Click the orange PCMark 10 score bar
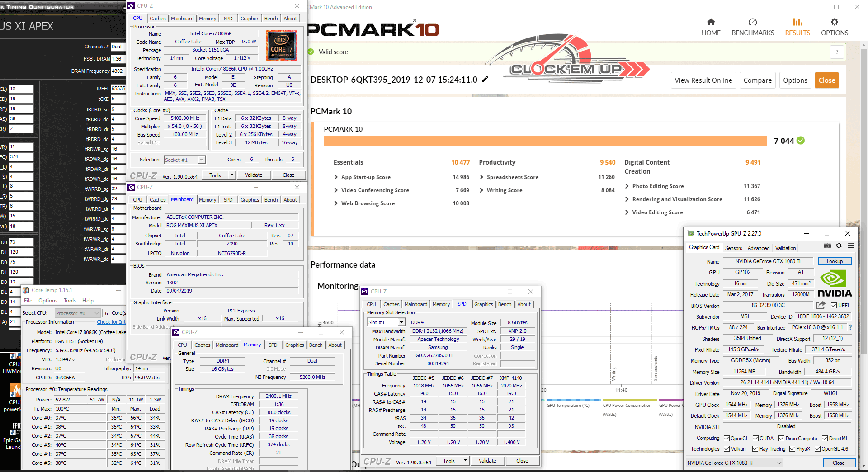This screenshot has width=868, height=472. coord(545,141)
